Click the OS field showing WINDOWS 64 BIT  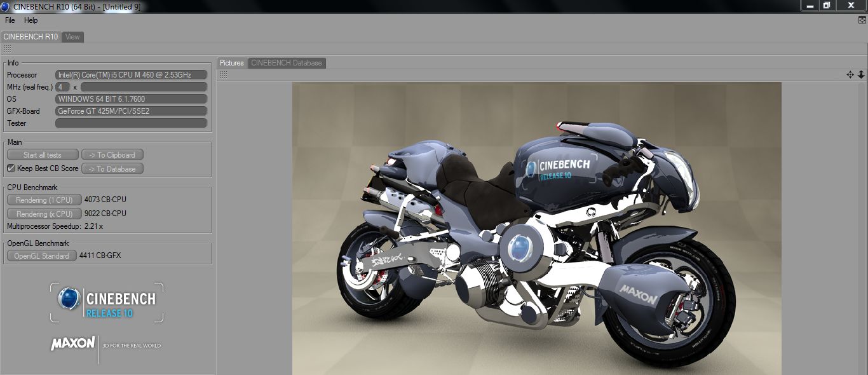click(132, 99)
